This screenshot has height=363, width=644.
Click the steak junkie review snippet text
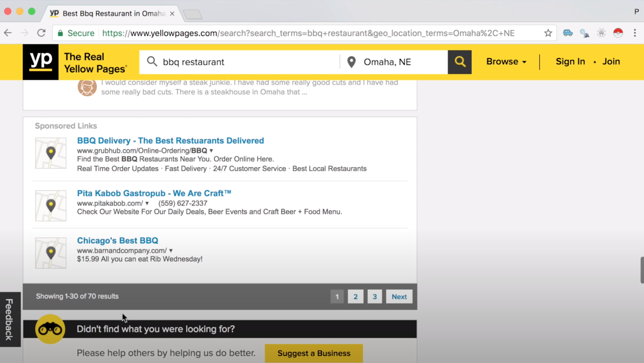pyautogui.click(x=250, y=87)
